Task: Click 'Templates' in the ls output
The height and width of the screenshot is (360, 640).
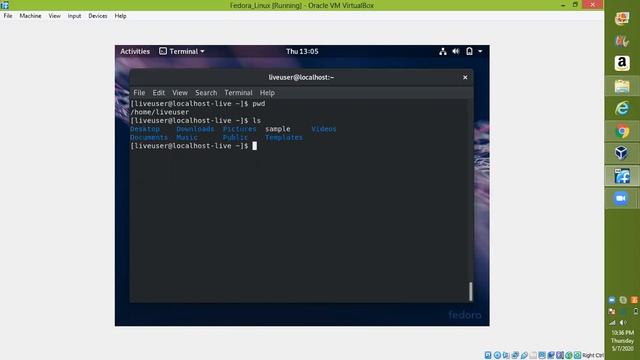Action: pos(284,138)
